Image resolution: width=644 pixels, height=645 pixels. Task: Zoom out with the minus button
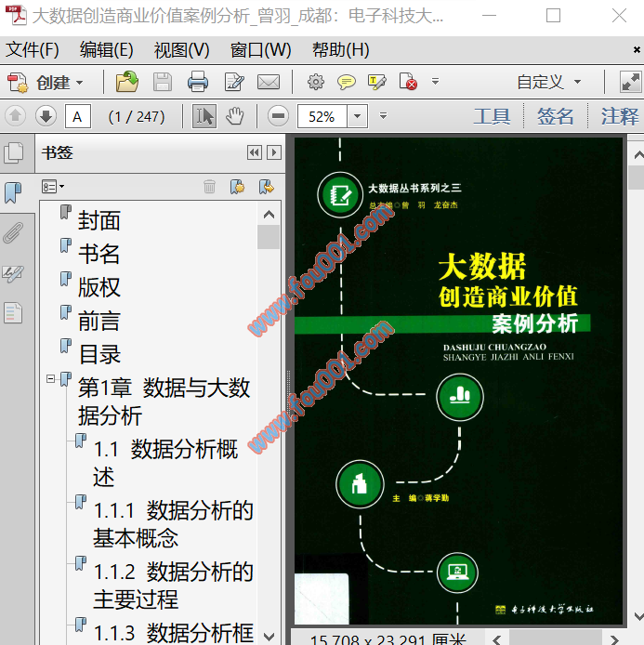pyautogui.click(x=278, y=116)
